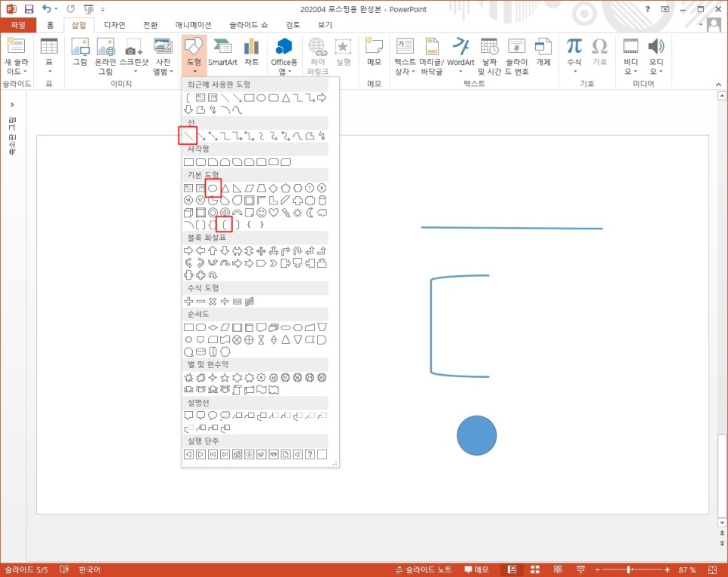Screen dimensions: 728x577
Task: Open the 파일 tab
Action: pos(18,25)
